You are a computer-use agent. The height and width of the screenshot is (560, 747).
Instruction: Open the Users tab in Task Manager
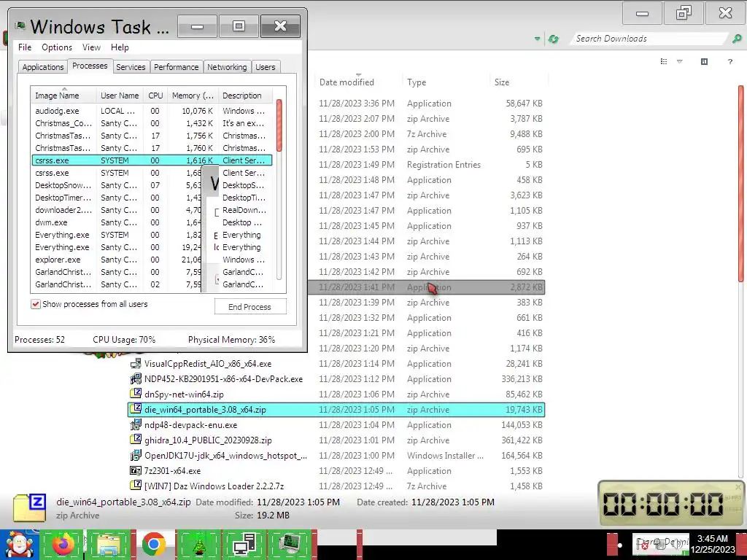[266, 67]
